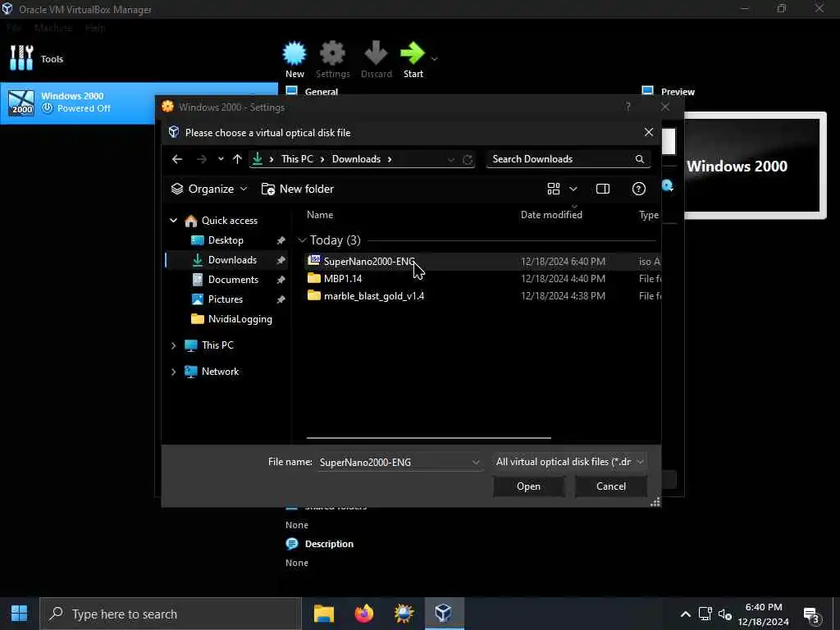Show hidden system tray icons
This screenshot has height=630, width=840.
[x=685, y=614]
